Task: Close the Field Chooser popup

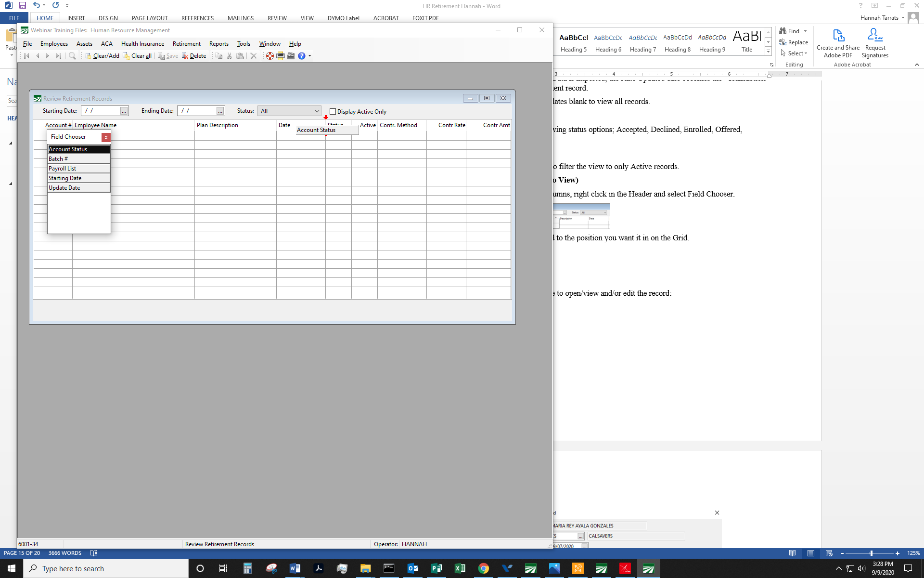Action: [106, 137]
